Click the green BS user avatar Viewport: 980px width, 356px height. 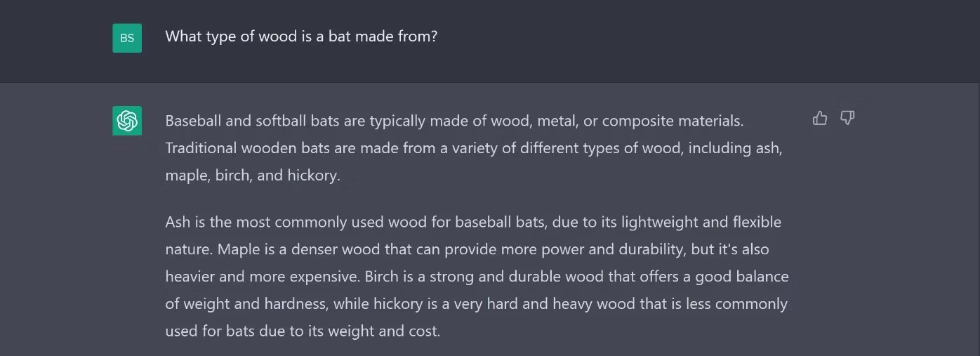coord(127,38)
